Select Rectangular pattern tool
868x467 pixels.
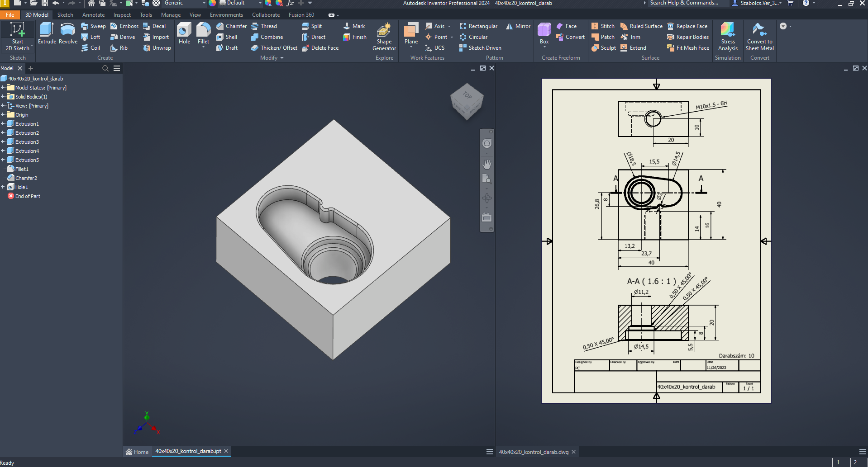point(478,26)
